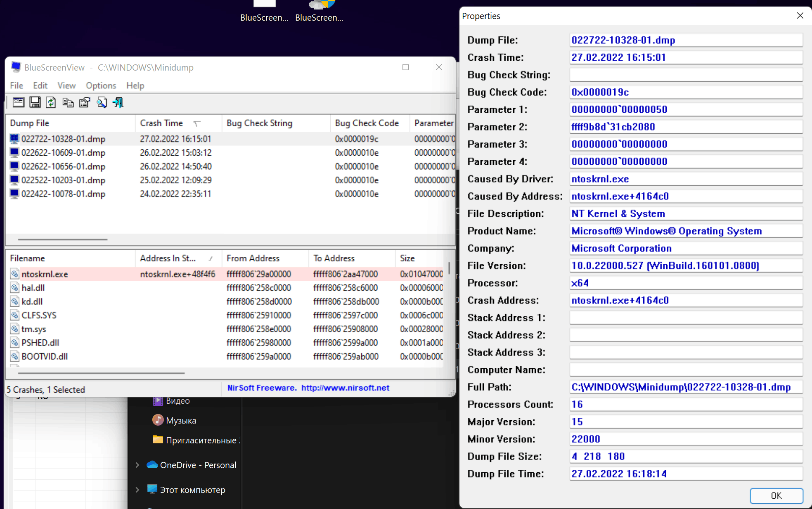Open the Видео folder in Explorer
The width and height of the screenshot is (812, 509).
(171, 400)
